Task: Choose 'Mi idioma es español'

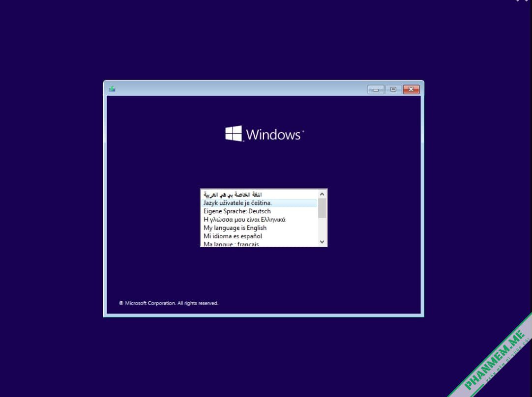Action: click(x=260, y=236)
